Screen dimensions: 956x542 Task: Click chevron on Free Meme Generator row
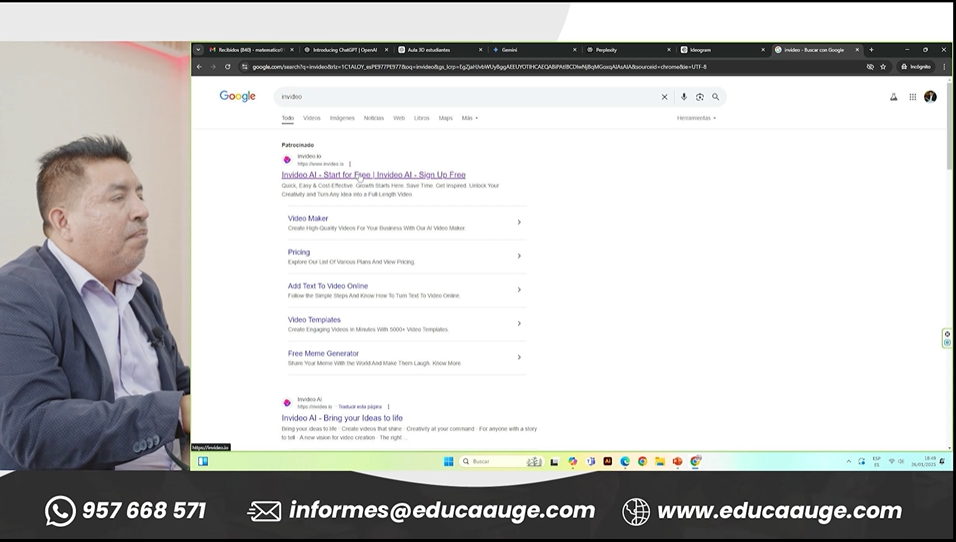point(519,357)
